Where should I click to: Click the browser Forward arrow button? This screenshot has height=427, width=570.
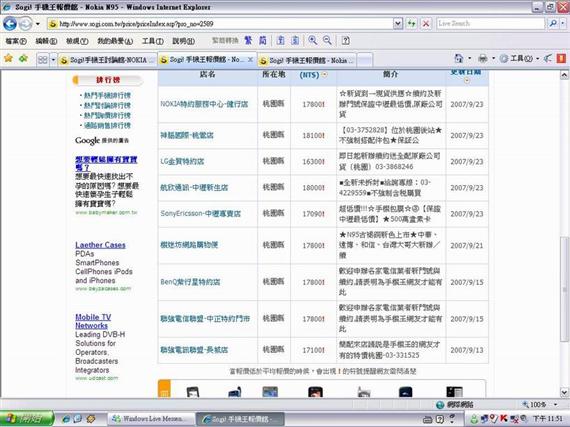click(x=25, y=24)
